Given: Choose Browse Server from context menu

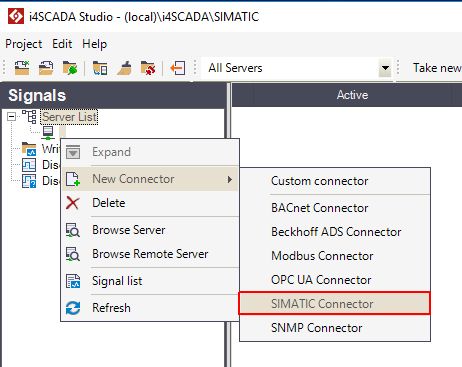Looking at the screenshot, I should point(150,230).
